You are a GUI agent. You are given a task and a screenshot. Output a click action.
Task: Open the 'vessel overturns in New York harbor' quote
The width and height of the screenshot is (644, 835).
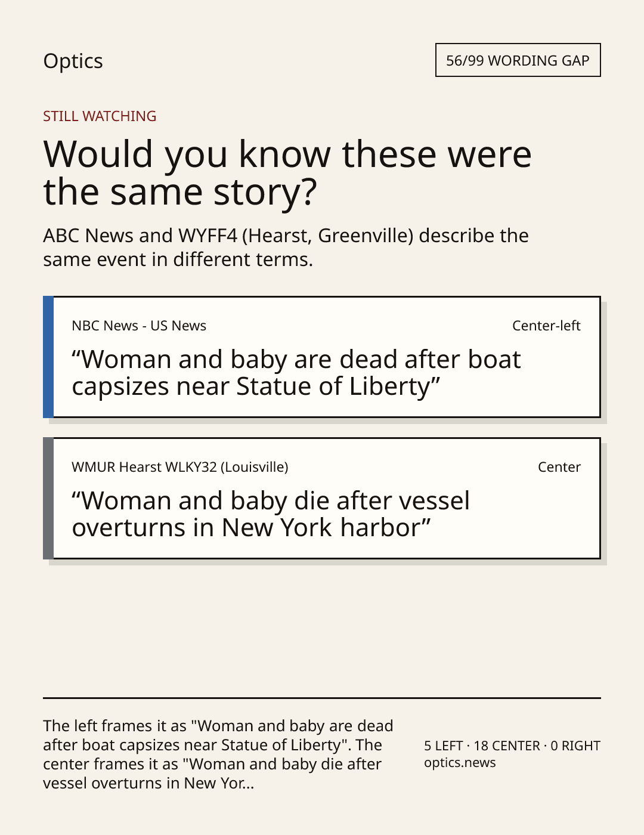tap(271, 514)
